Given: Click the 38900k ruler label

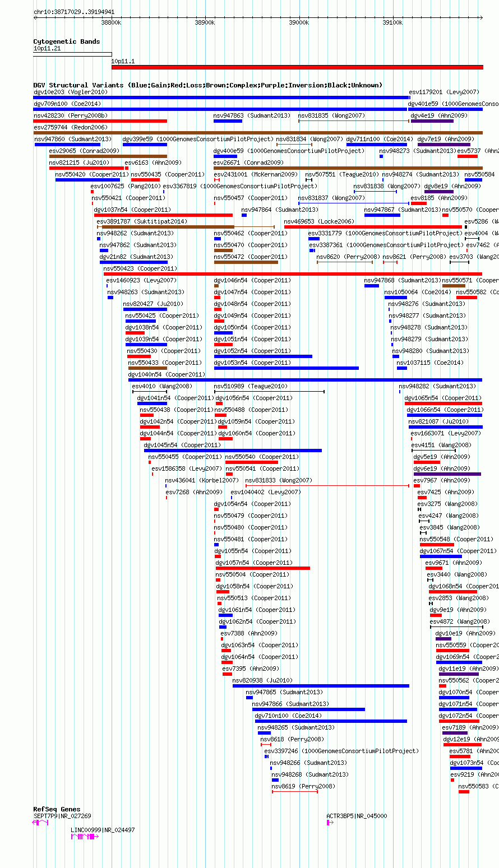Looking at the screenshot, I should pos(205,22).
